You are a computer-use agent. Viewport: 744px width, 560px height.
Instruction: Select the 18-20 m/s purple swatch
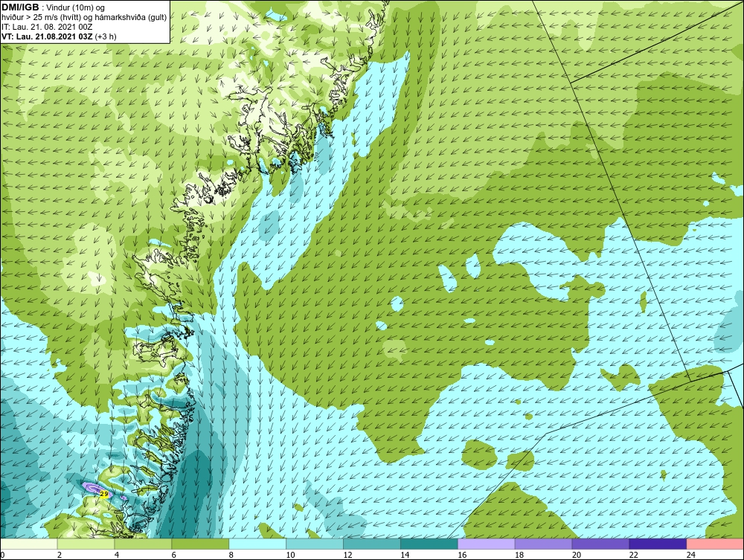pos(543,544)
